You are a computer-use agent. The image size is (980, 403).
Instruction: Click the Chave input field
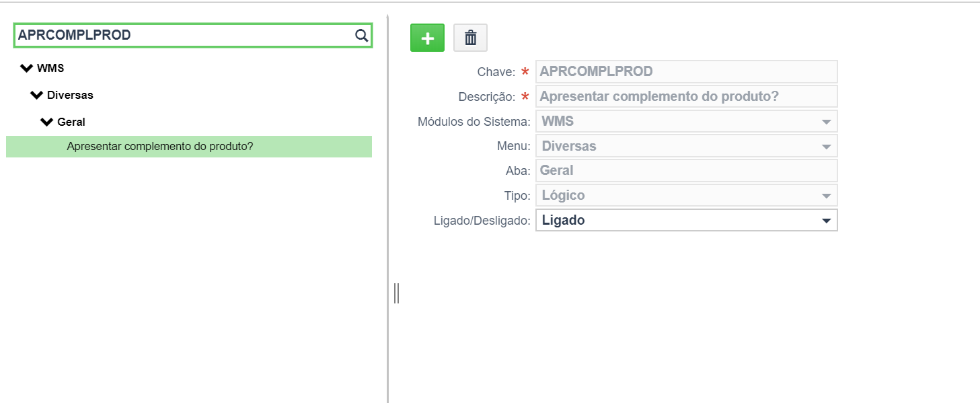coord(687,71)
